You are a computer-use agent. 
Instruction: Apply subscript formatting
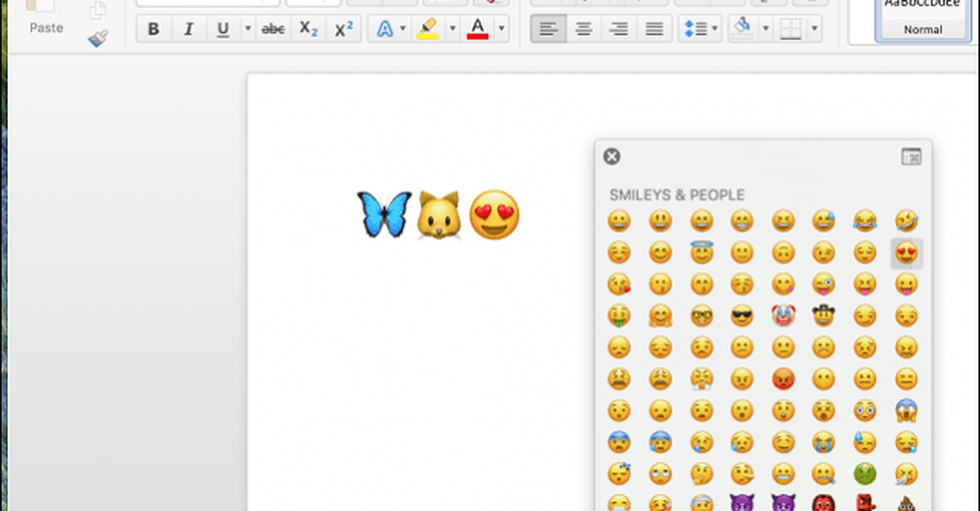click(x=308, y=29)
